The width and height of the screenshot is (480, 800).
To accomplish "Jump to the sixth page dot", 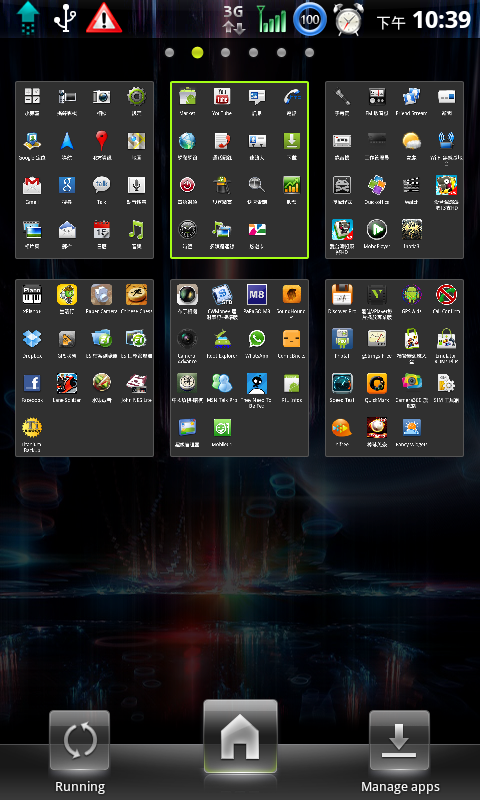I will click(x=309, y=53).
